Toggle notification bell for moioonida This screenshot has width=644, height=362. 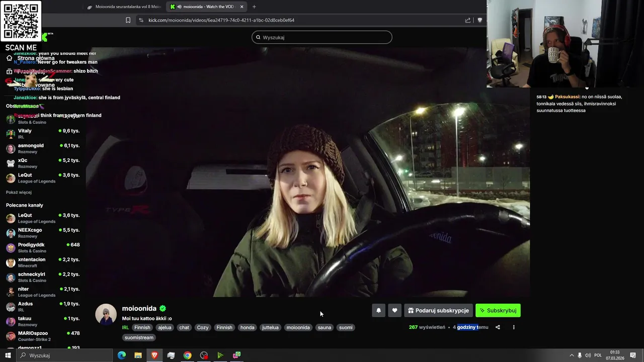click(x=379, y=310)
